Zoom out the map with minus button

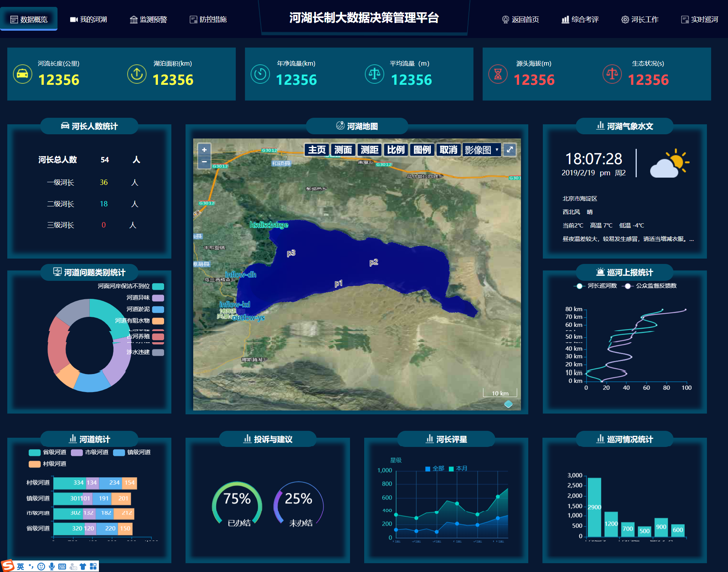tap(204, 162)
